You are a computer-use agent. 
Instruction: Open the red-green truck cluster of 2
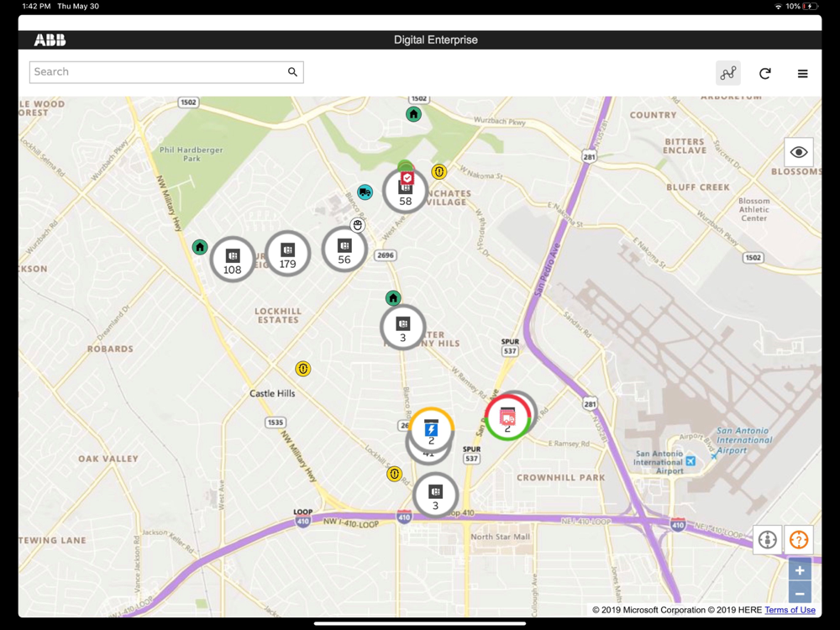[508, 417]
